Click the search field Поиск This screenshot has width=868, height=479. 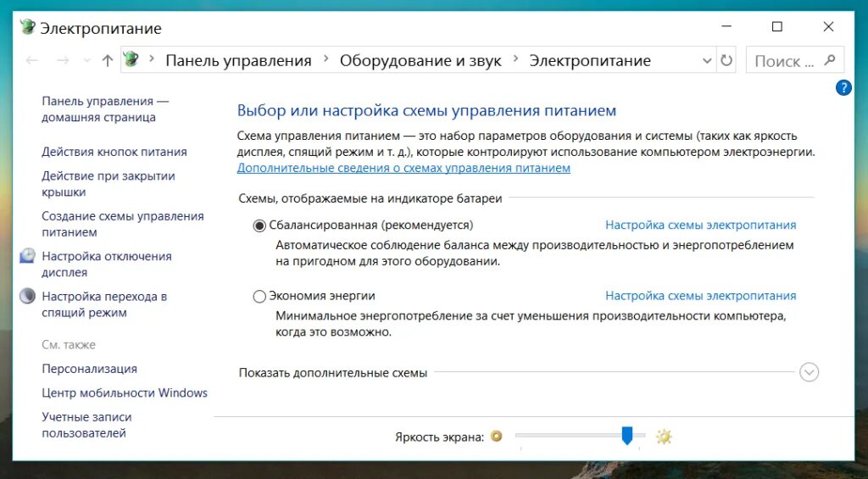[795, 60]
